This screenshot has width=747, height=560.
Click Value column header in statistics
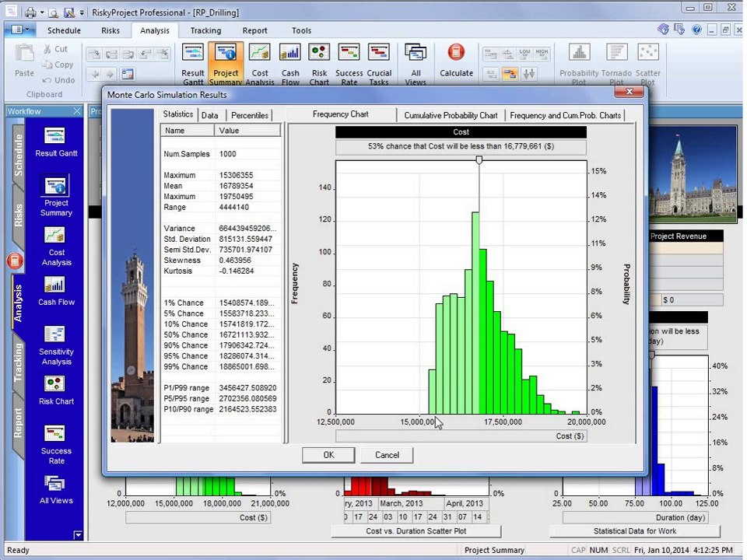point(247,131)
